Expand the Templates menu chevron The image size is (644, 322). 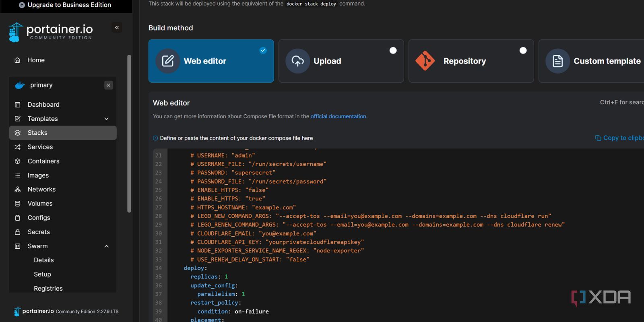(x=107, y=119)
